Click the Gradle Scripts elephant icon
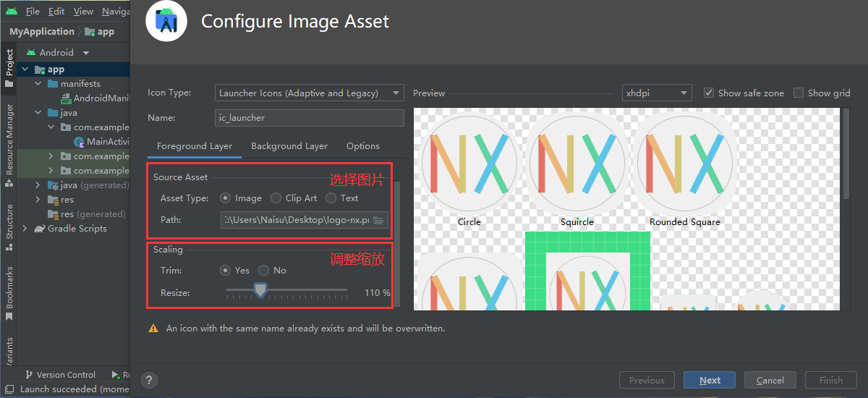868x398 pixels. pyautogui.click(x=40, y=229)
